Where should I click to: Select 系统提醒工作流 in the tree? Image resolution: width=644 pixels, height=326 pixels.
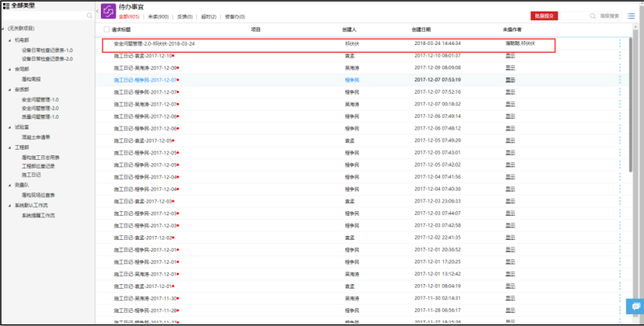click(x=38, y=216)
